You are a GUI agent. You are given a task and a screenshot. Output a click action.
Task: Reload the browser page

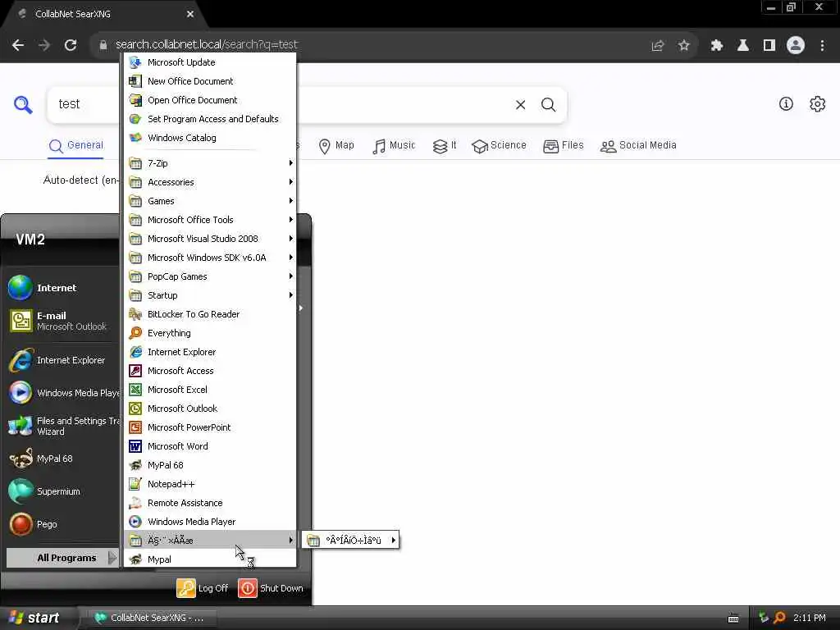pos(71,45)
